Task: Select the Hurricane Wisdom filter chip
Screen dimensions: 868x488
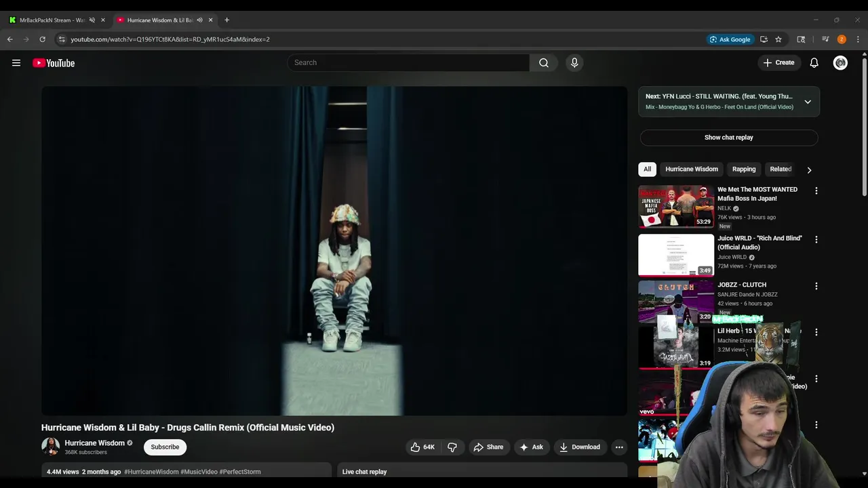Action: [692, 169]
